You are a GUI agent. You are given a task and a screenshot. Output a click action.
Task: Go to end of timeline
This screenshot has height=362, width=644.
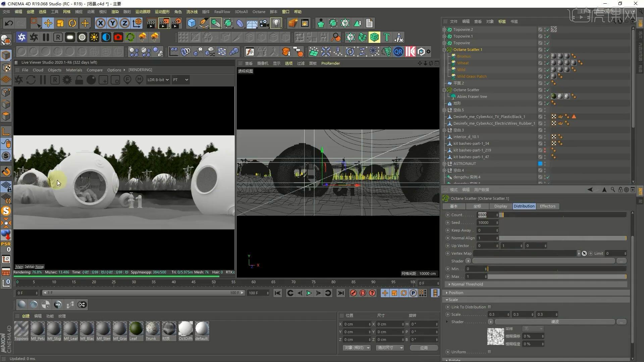click(x=341, y=293)
